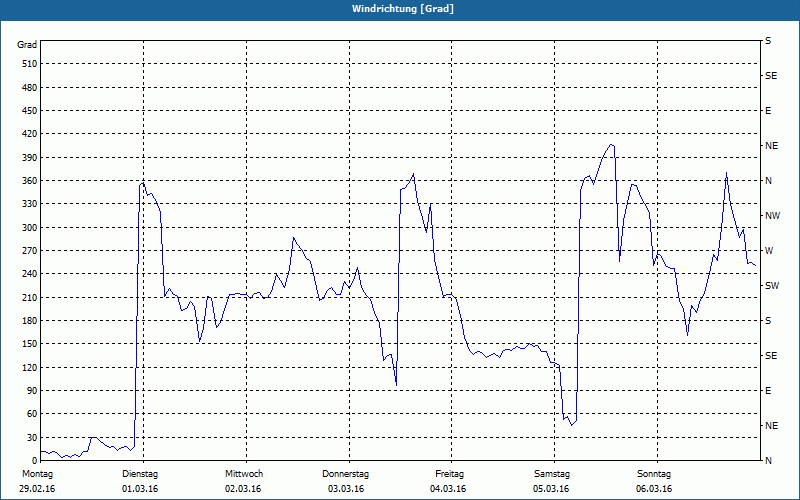Click the y-axis value '150'
Image resolution: width=800 pixels, height=500 pixels.
tap(30, 344)
